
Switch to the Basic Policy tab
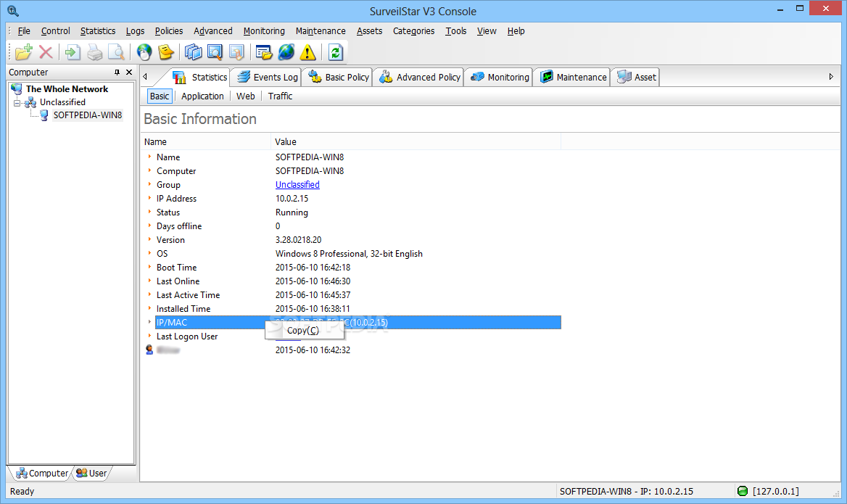pyautogui.click(x=339, y=78)
